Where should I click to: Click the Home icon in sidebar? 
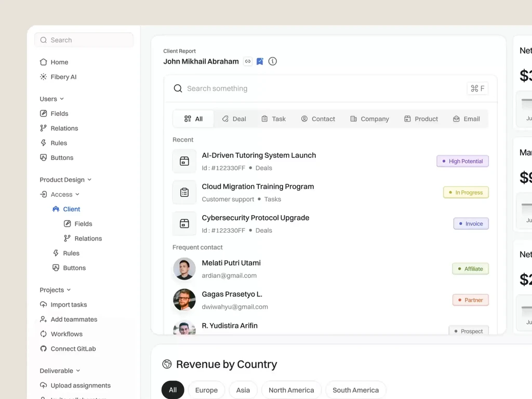(x=44, y=62)
